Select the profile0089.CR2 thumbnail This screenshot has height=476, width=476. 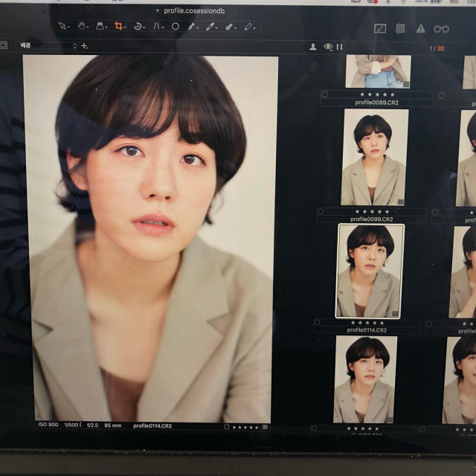tap(379, 71)
